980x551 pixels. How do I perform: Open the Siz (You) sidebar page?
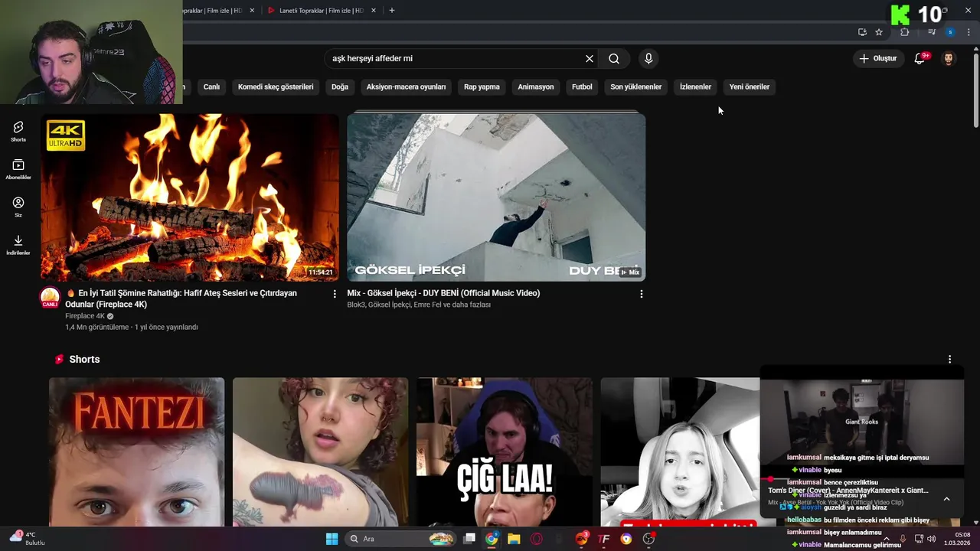pos(18,207)
